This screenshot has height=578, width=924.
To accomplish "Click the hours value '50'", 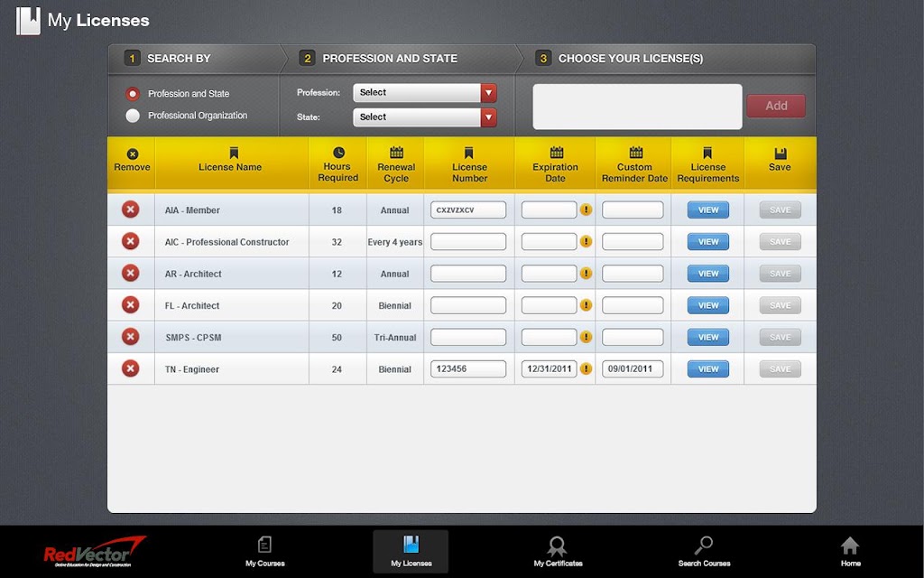I will pos(337,338).
